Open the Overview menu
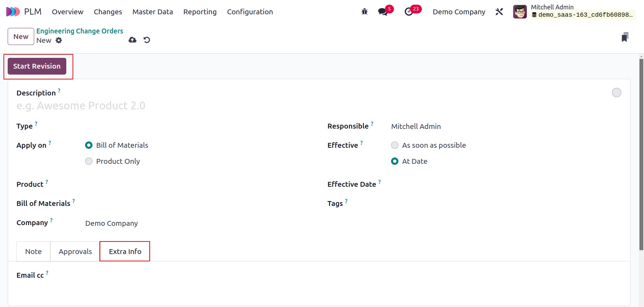 pyautogui.click(x=68, y=12)
